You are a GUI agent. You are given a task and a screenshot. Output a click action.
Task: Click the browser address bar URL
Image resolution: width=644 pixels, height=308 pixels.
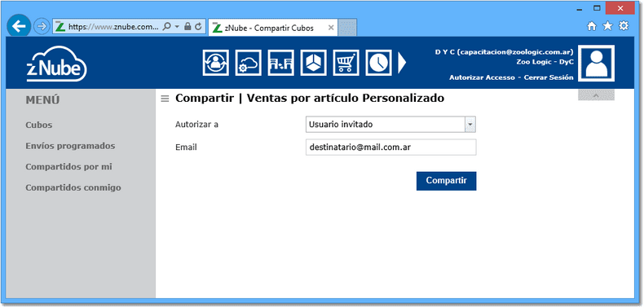tap(113, 27)
